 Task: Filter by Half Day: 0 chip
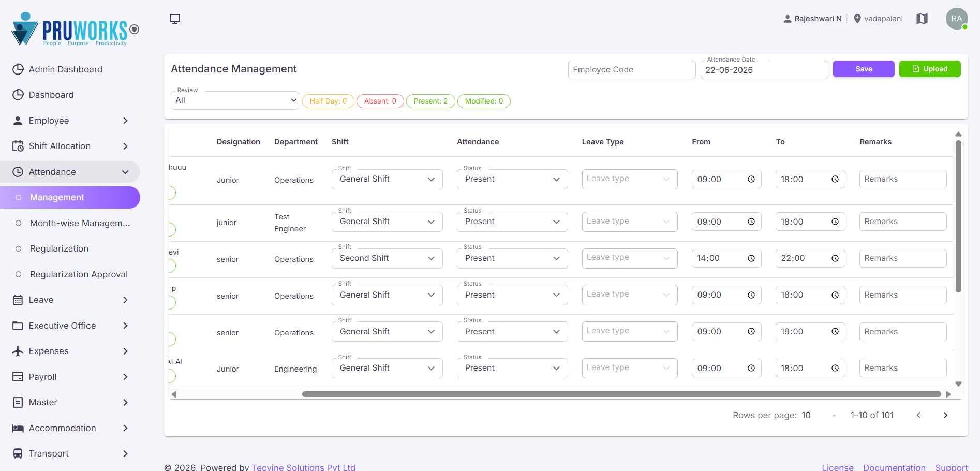click(328, 101)
